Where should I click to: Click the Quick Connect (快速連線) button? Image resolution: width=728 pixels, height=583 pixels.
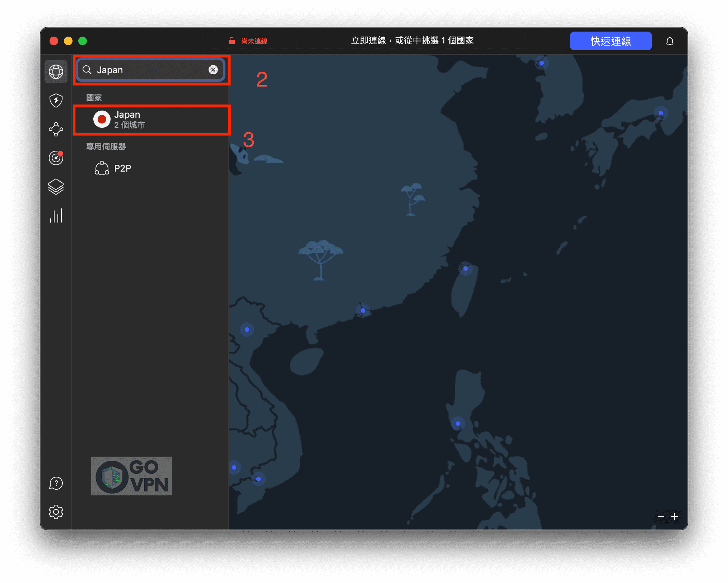[611, 41]
